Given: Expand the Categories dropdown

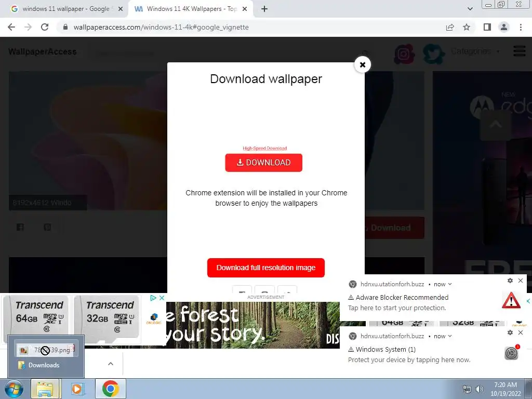Looking at the screenshot, I should click(x=475, y=51).
